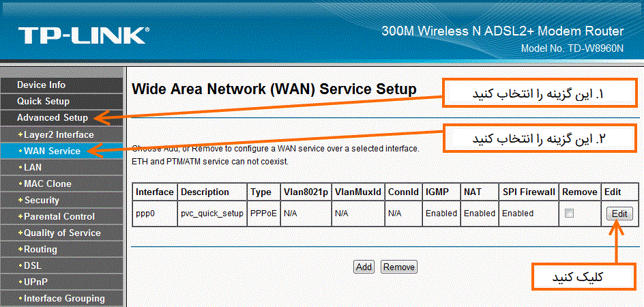Click the Interface column header

(x=154, y=192)
